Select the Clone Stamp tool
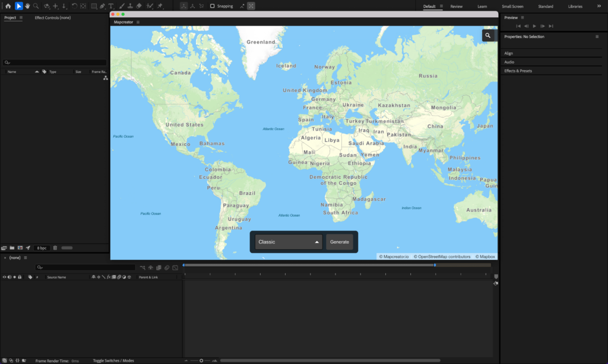Screen dimensions: 608x364 tap(130, 6)
